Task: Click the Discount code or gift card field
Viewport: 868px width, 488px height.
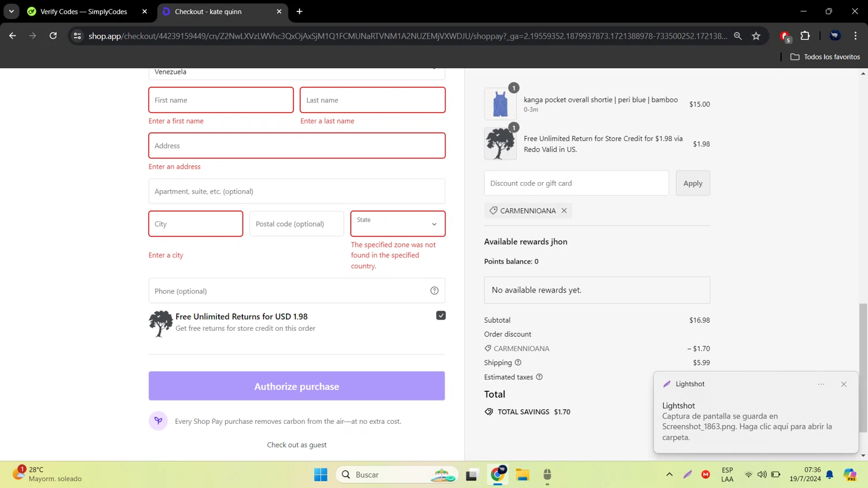Action: (576, 183)
